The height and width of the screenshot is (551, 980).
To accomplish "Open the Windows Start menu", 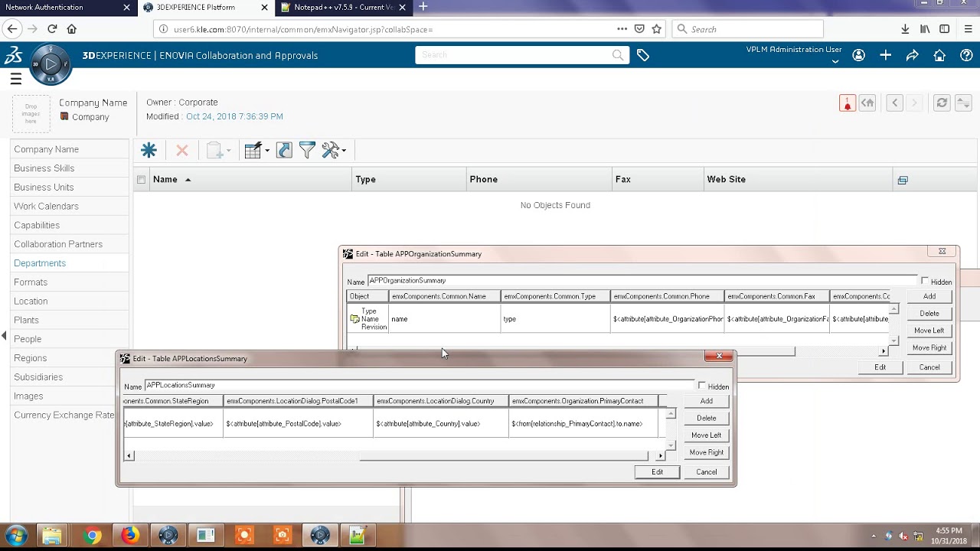I will coord(16,535).
